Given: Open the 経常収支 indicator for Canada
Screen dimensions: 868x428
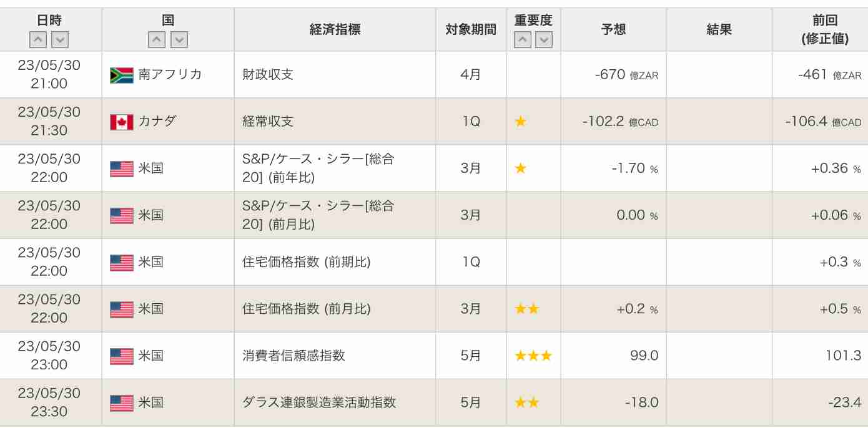Looking at the screenshot, I should (x=268, y=122).
